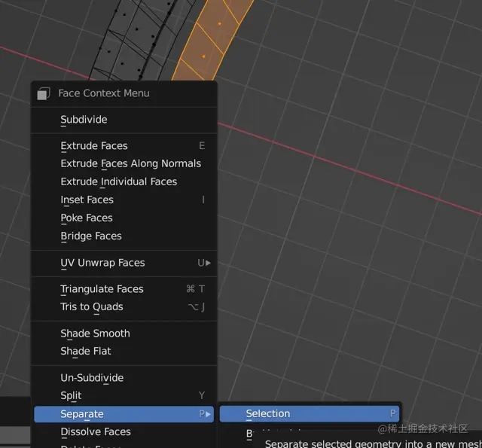Select Extrude Individual Faces
Image resolution: width=482 pixels, height=448 pixels.
coord(124,181)
